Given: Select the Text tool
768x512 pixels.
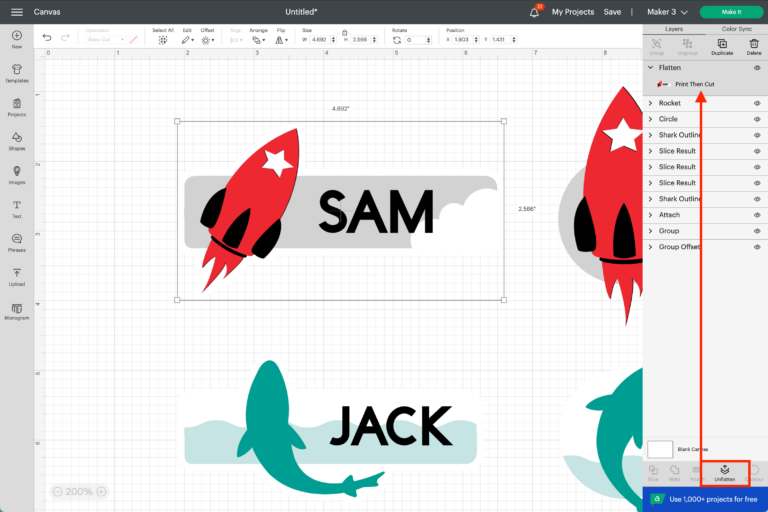Looking at the screenshot, I should coord(16,208).
